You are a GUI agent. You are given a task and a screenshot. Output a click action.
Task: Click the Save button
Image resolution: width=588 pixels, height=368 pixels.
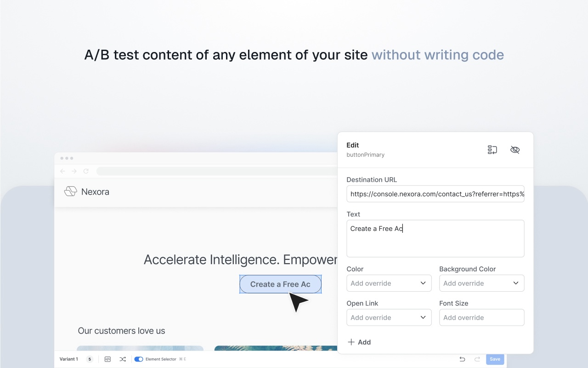coord(495,359)
